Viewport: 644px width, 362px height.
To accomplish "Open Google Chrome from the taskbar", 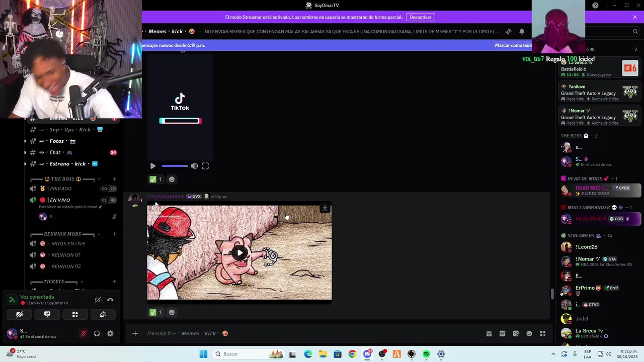I will pos(352,354).
